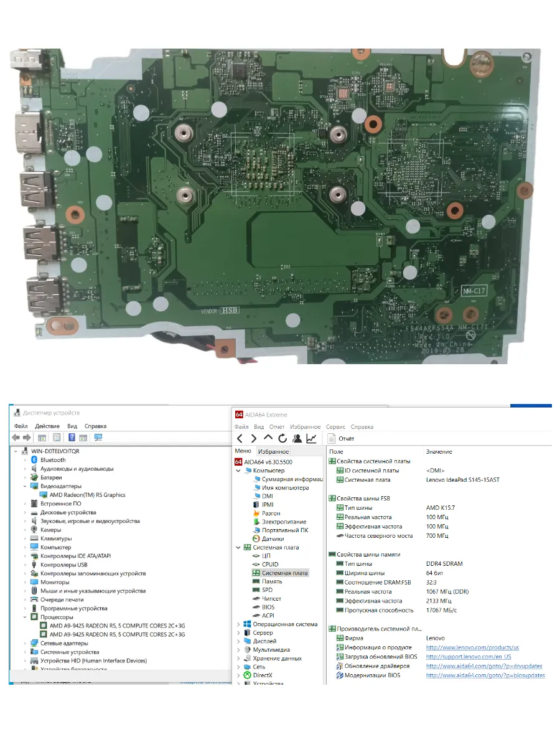Click the AIDA64 graph chart toolbar icon
The width and height of the screenshot is (560, 747).
coord(311,438)
